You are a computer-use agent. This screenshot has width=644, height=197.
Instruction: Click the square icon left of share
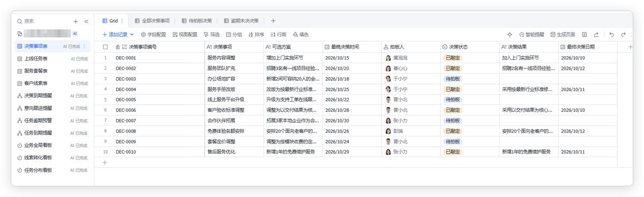[584, 34]
